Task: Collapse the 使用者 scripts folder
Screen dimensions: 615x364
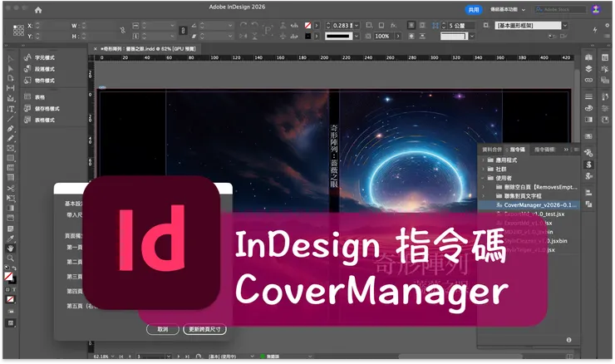Action: [483, 178]
